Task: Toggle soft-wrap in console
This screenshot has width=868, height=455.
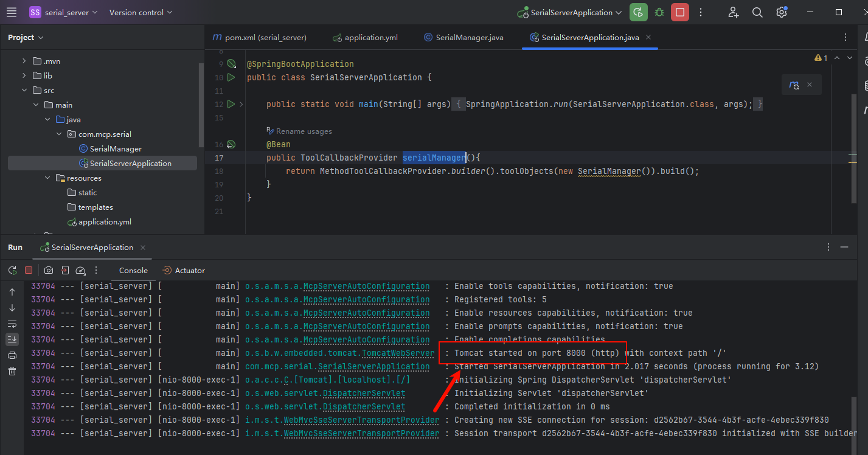Action: [12, 324]
